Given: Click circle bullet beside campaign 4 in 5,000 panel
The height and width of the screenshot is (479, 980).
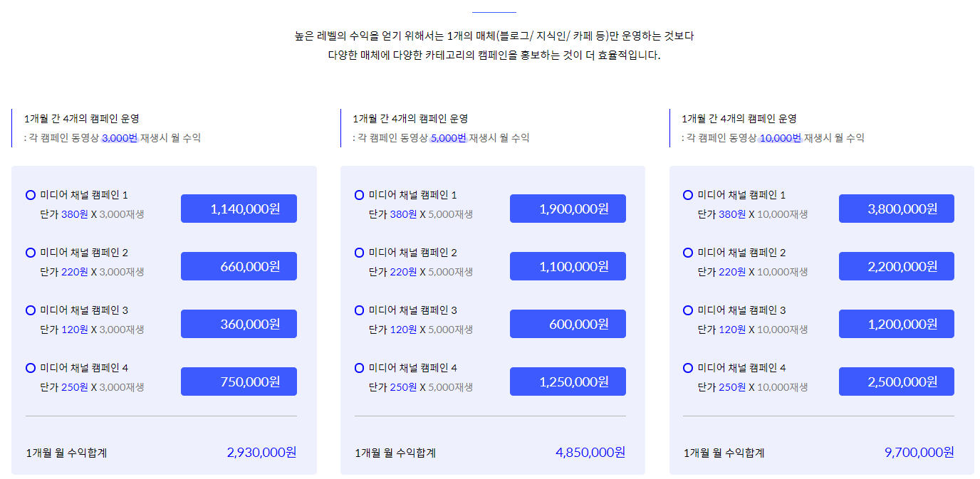Looking at the screenshot, I should (359, 368).
